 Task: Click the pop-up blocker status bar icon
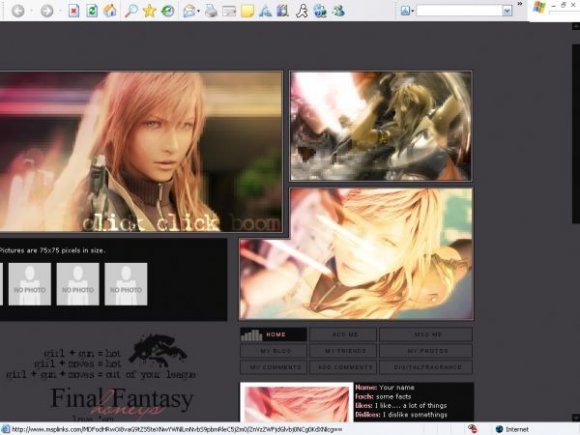point(473,429)
